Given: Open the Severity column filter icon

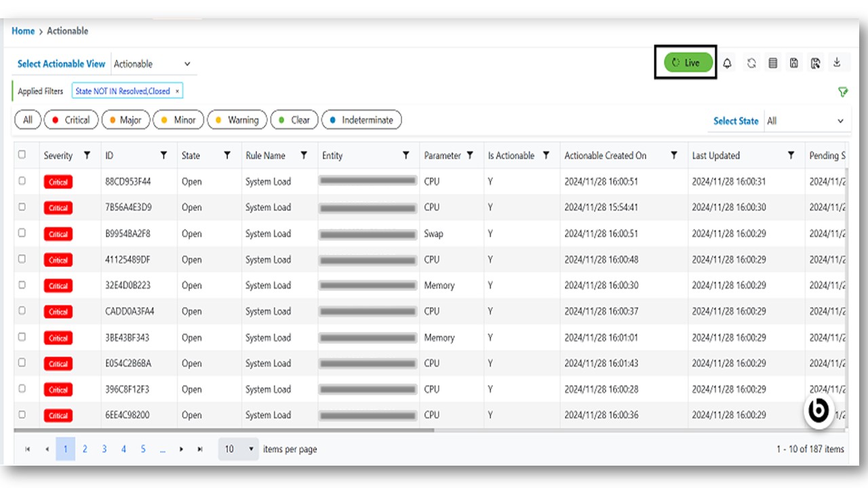Looking at the screenshot, I should click(x=87, y=155).
